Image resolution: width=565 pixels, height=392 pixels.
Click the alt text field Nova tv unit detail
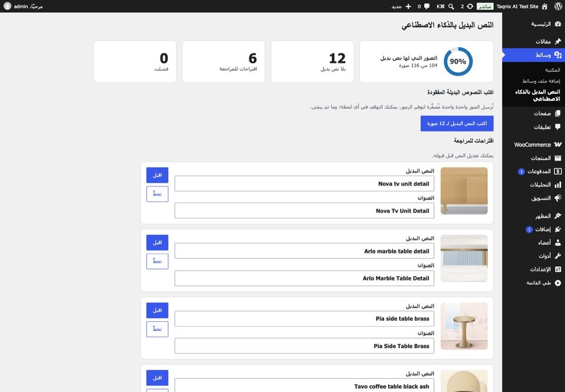coord(305,184)
